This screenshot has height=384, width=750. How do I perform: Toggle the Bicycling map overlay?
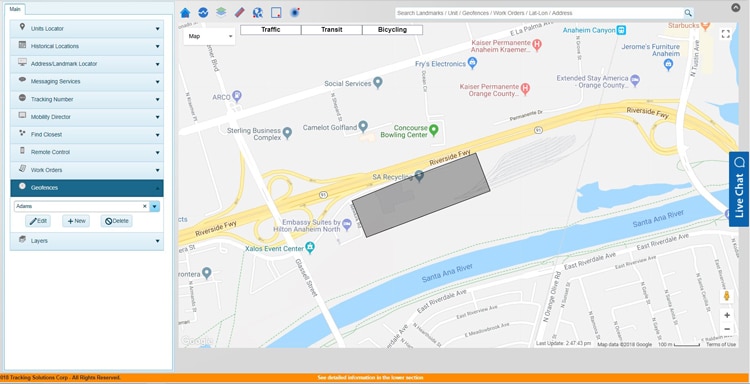click(392, 30)
